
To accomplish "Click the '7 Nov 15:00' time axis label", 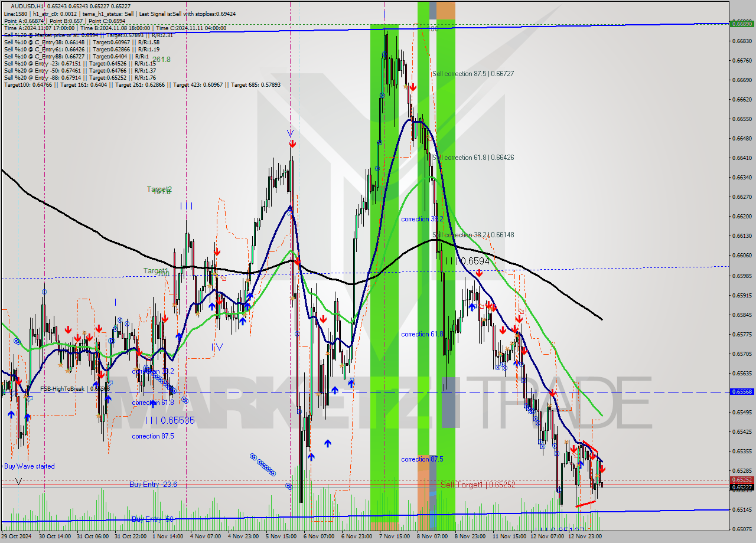I will [395, 537].
